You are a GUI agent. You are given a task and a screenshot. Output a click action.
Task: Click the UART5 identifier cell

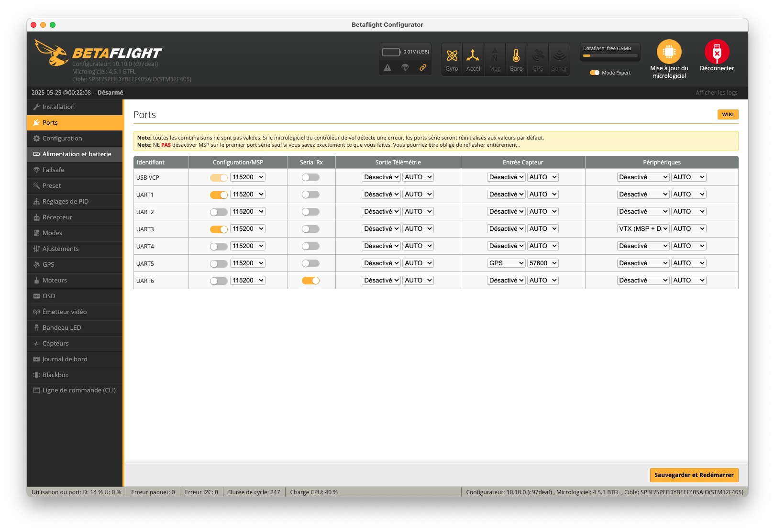tap(161, 263)
